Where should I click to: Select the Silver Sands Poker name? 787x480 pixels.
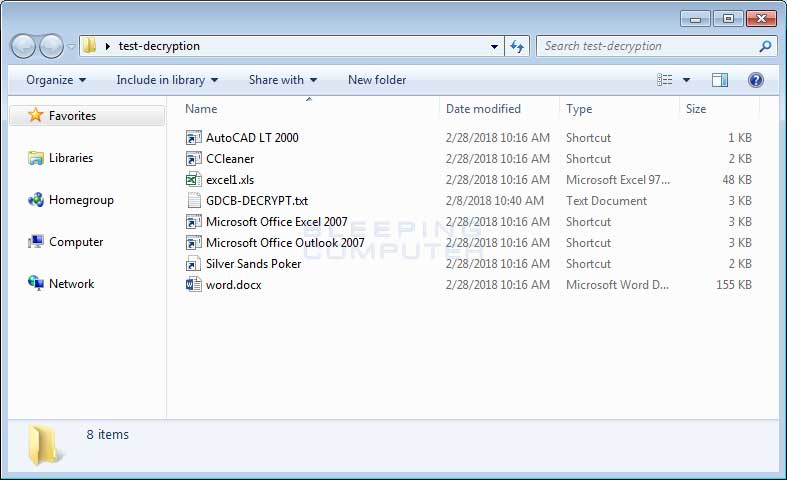(x=253, y=264)
